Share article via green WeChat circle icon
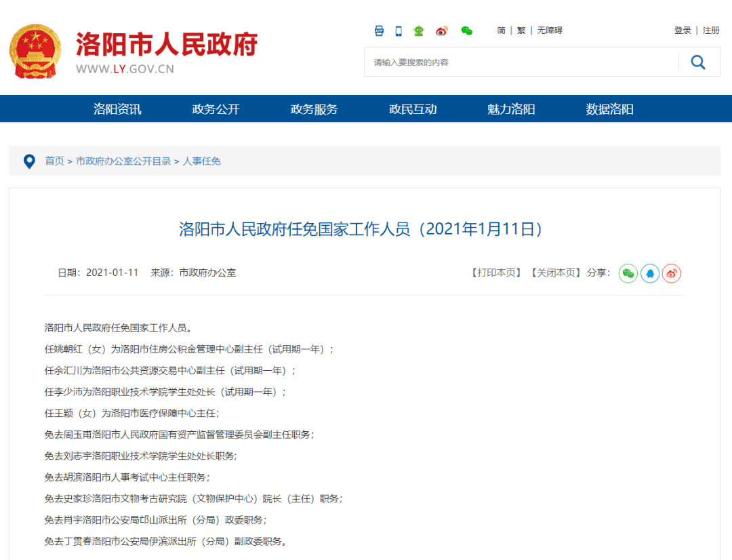This screenshot has height=560, width=732. click(628, 273)
